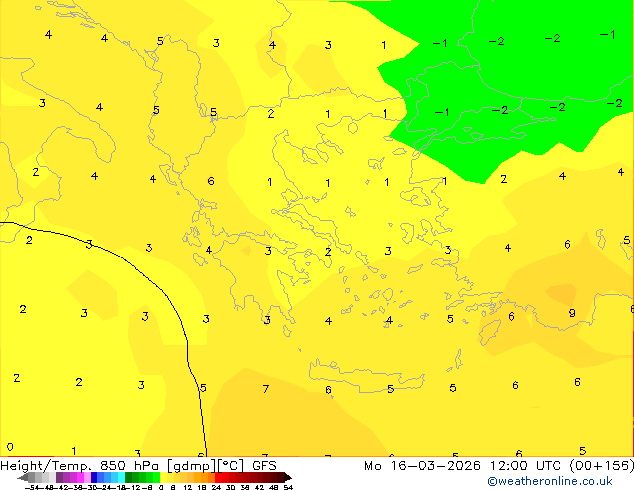This screenshot has width=634, height=490.
Task: Open the weatheronline.co.uk copyright link
Action: 549,481
